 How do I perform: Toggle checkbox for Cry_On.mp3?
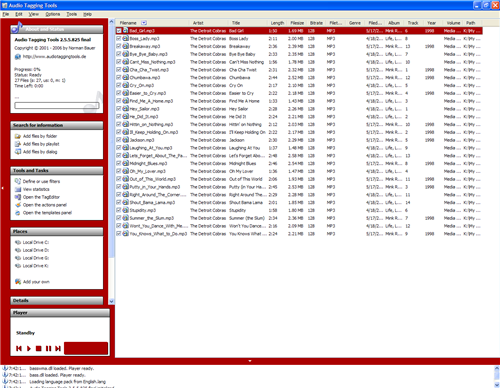(119, 85)
